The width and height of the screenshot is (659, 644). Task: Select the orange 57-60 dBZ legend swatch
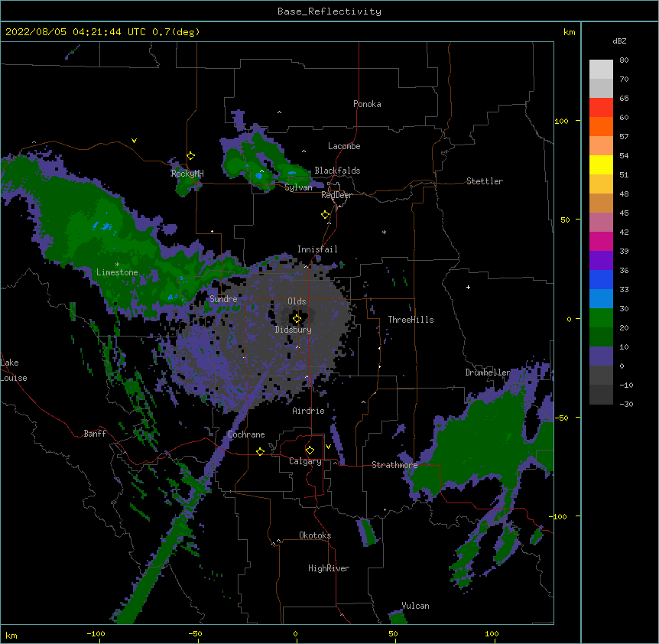click(601, 127)
